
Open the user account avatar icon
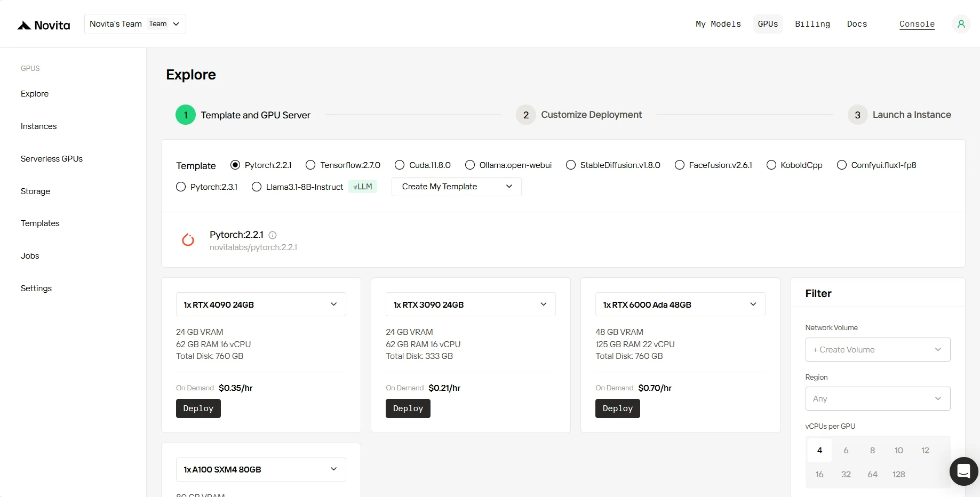tap(961, 24)
